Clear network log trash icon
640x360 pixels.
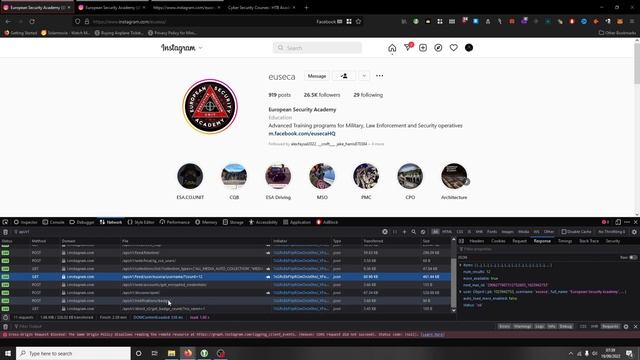click(x=5, y=232)
